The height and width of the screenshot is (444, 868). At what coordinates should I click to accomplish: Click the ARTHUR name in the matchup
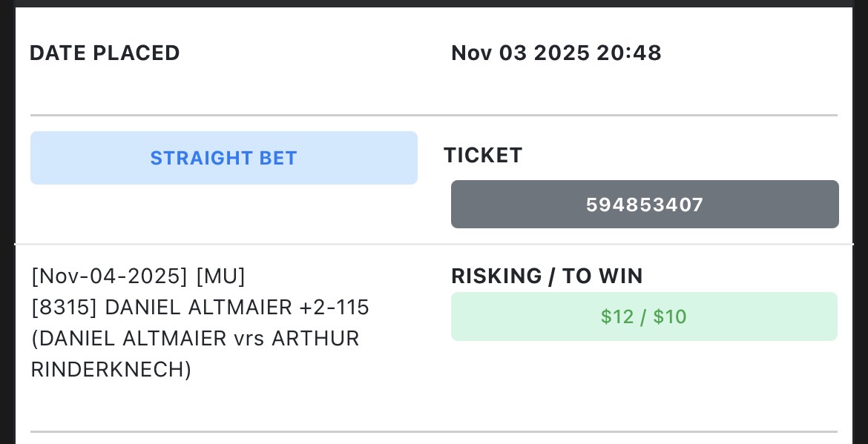pos(315,339)
